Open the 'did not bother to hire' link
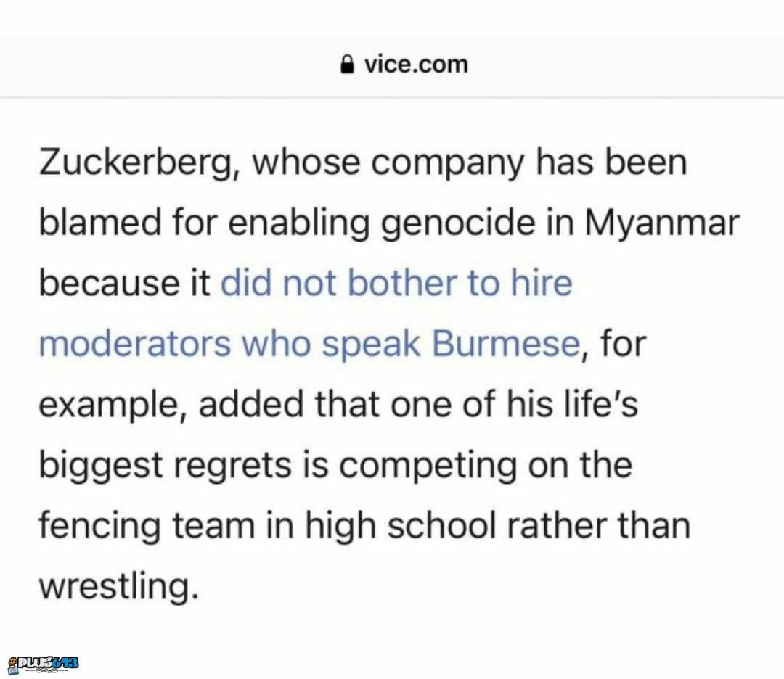784x679 pixels. coord(396,283)
